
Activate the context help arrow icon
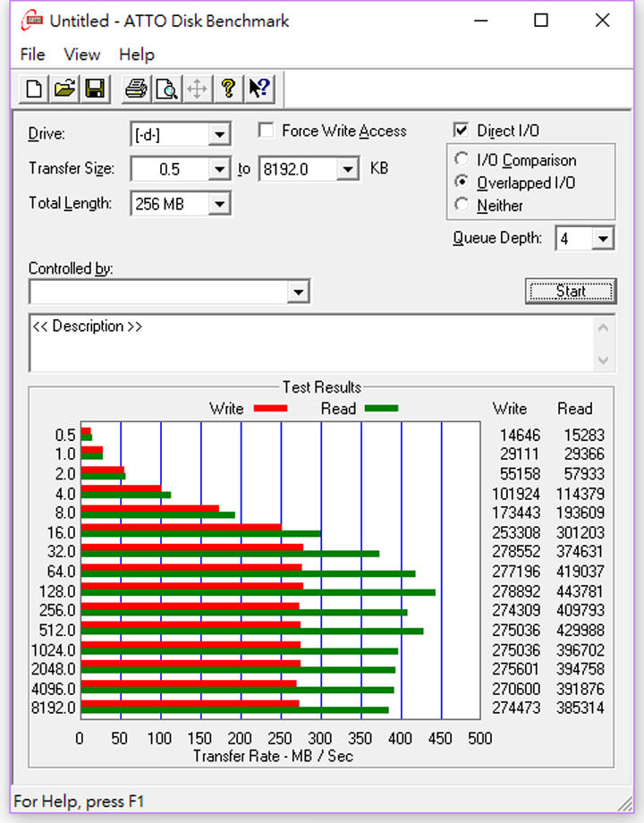[259, 89]
